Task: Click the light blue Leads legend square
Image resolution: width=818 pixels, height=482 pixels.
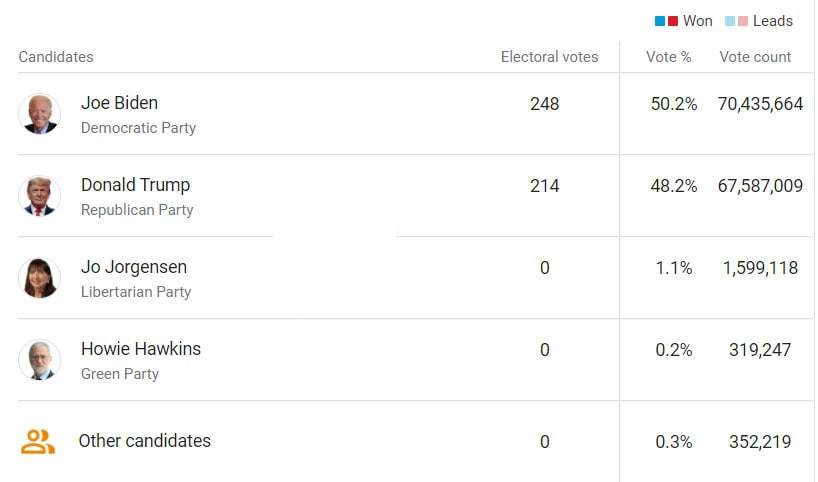Action: point(730,21)
